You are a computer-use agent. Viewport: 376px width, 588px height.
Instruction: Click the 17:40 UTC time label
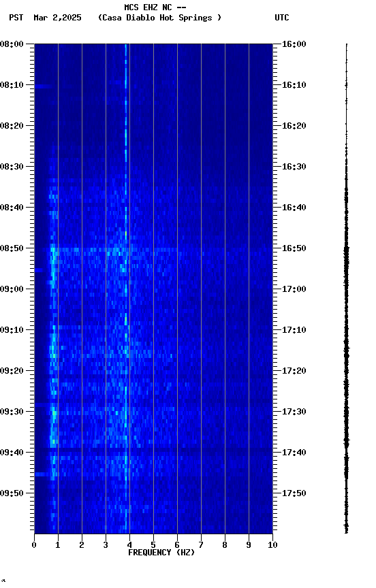point(294,453)
